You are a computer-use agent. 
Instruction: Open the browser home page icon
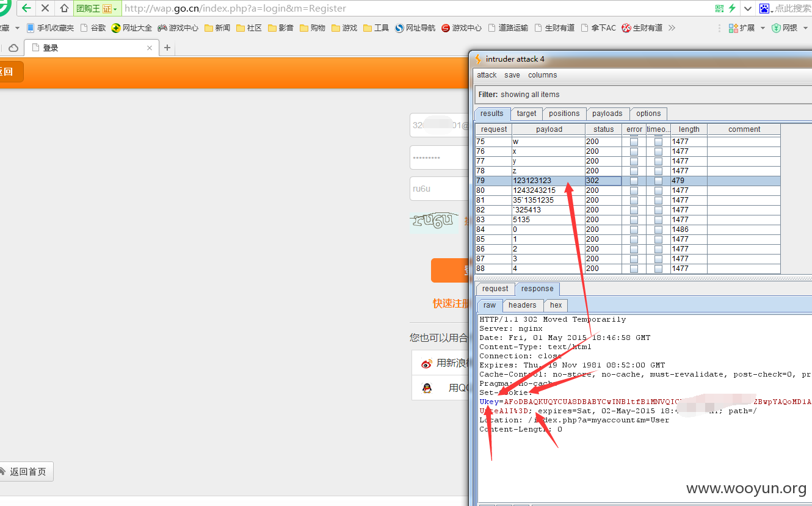click(x=64, y=9)
